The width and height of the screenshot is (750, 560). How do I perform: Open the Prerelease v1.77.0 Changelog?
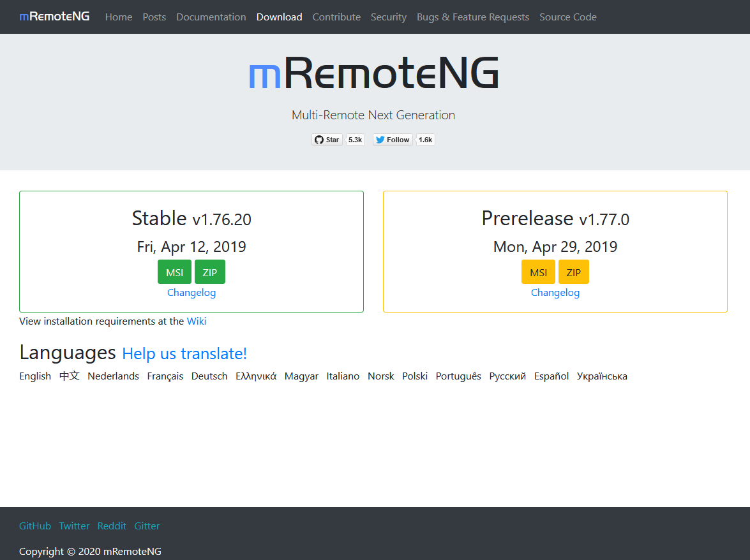555,292
